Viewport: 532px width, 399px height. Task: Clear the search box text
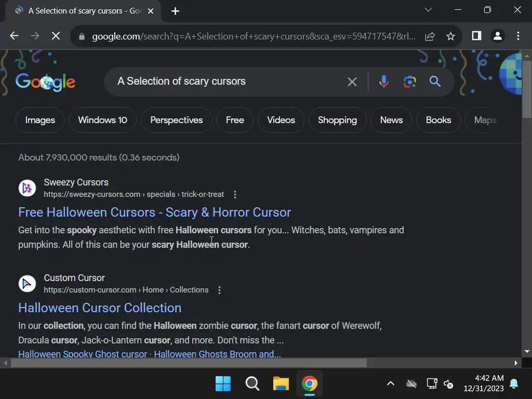[x=352, y=82]
